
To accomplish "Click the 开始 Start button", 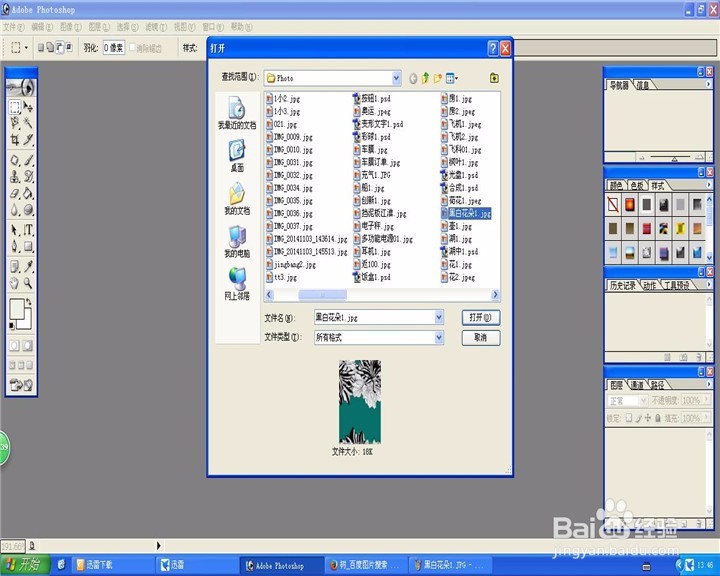I will pos(24,565).
